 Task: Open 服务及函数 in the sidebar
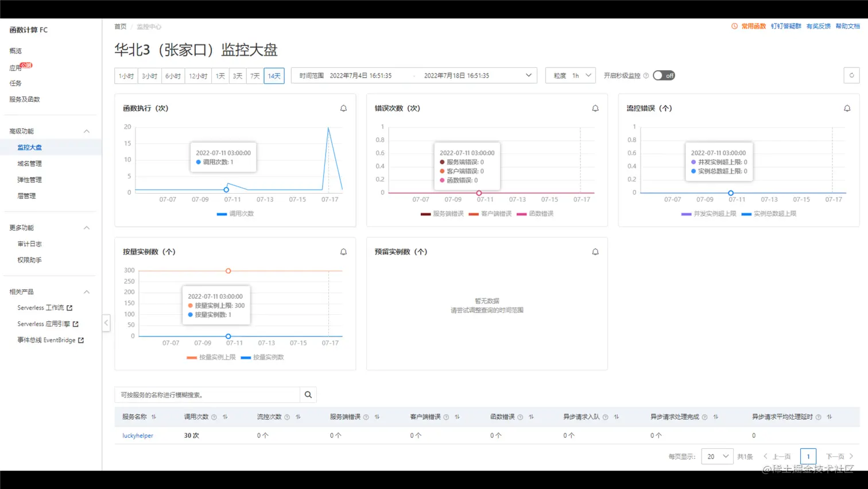click(25, 99)
